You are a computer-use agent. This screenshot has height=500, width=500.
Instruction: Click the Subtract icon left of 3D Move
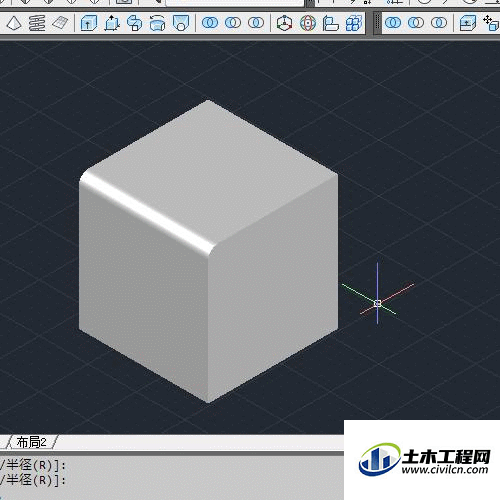pyautogui.click(x=233, y=23)
